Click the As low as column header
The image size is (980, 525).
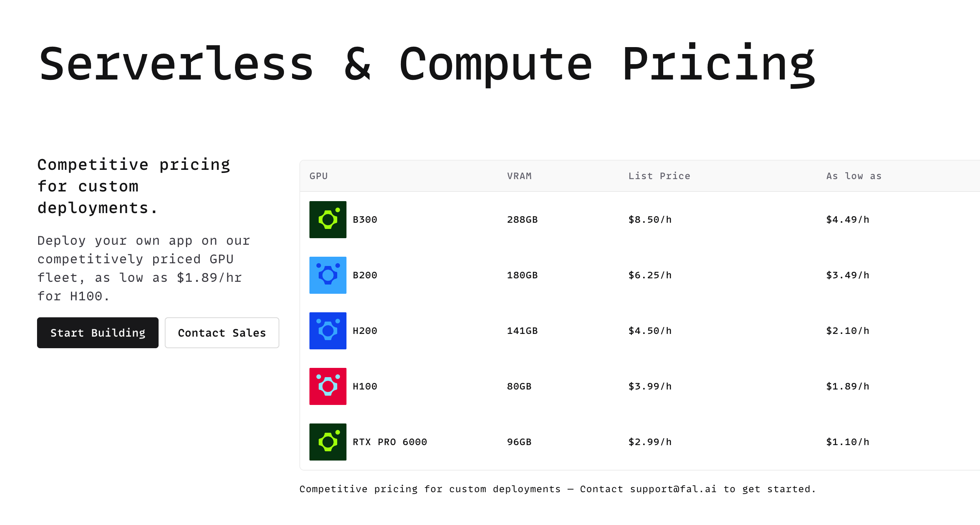pyautogui.click(x=854, y=176)
